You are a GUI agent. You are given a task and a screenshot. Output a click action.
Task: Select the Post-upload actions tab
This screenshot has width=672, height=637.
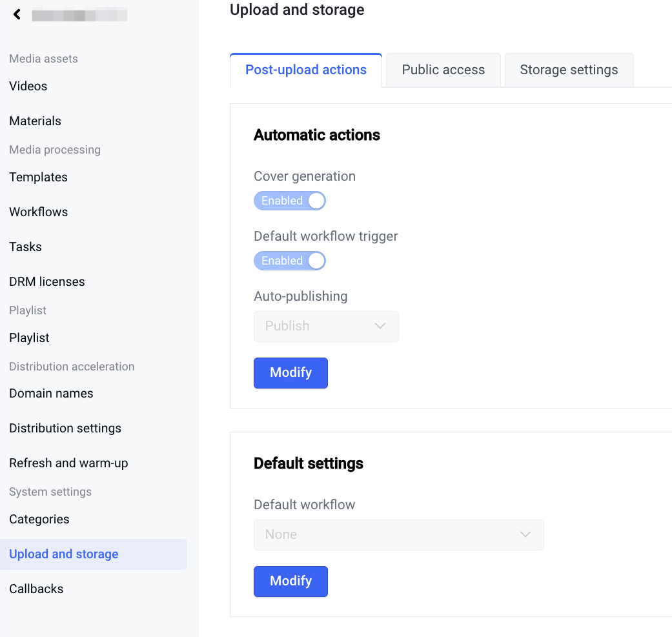pyautogui.click(x=306, y=70)
